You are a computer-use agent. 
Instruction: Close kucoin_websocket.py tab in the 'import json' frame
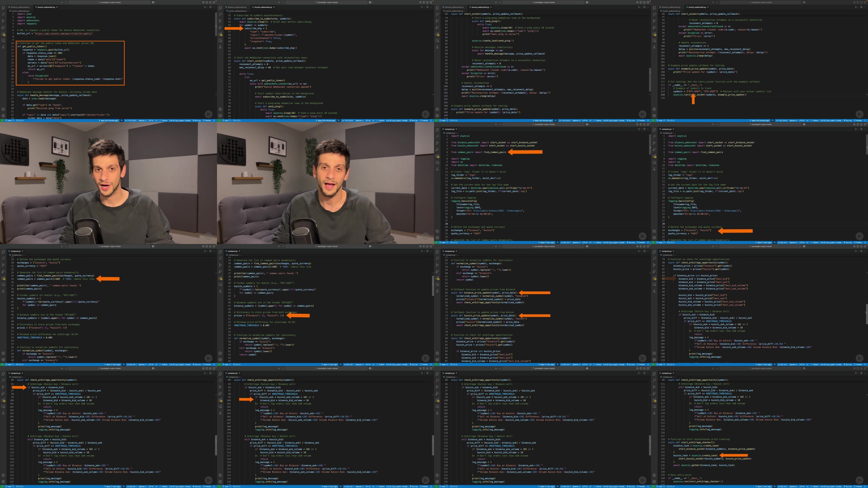tap(57, 7)
